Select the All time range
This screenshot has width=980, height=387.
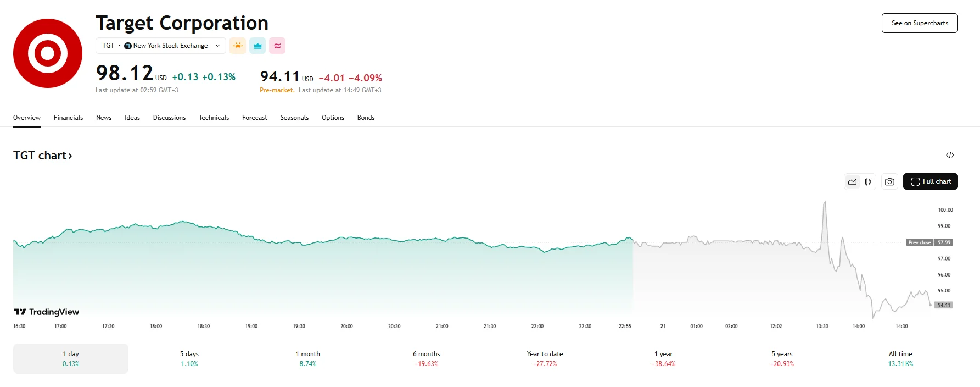(x=900, y=358)
